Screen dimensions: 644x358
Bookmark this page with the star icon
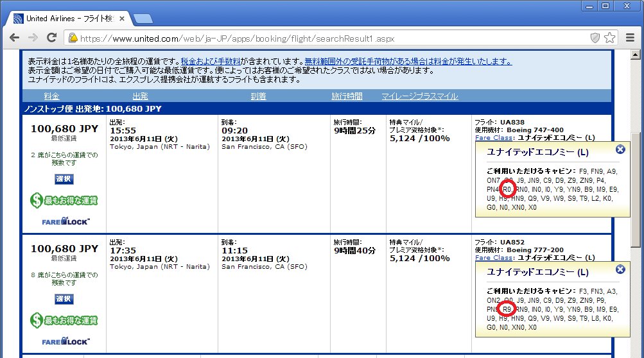click(610, 38)
